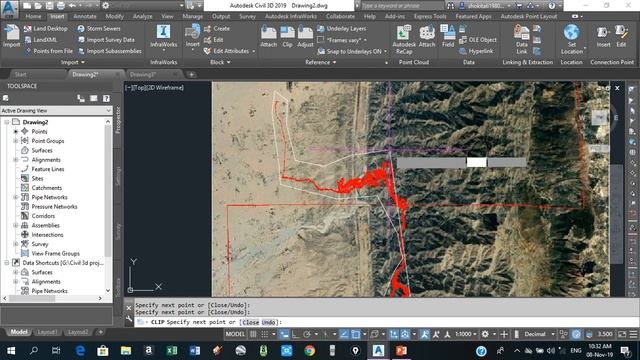Click the Prospector side tab

click(x=118, y=120)
